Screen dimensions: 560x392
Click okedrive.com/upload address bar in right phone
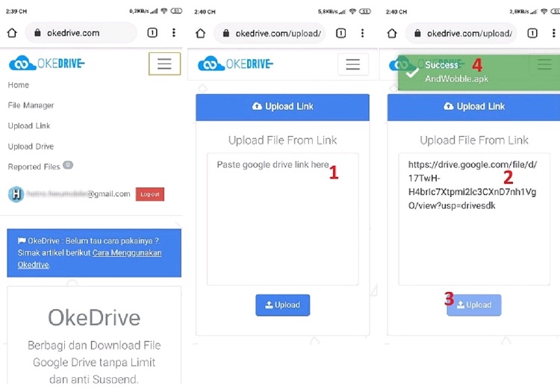(461, 33)
